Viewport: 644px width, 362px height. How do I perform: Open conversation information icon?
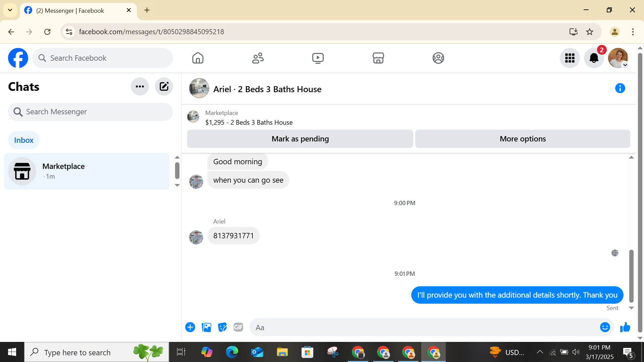click(x=620, y=88)
